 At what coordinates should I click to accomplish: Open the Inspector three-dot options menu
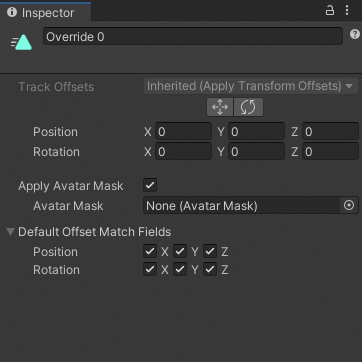click(347, 11)
